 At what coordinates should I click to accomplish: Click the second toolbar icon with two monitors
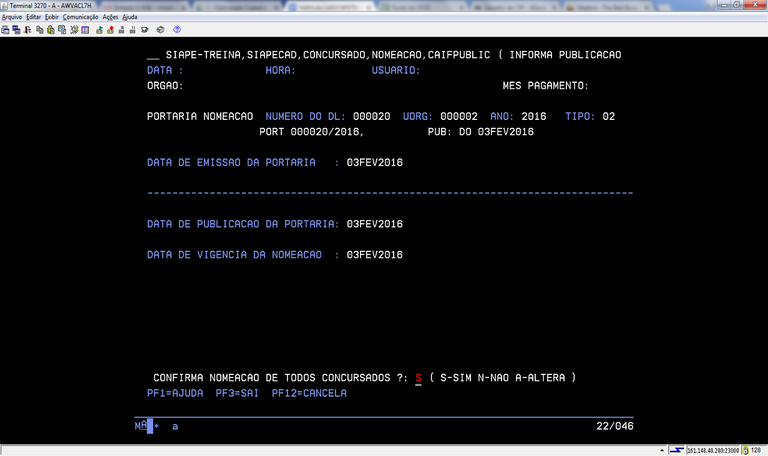(16, 30)
